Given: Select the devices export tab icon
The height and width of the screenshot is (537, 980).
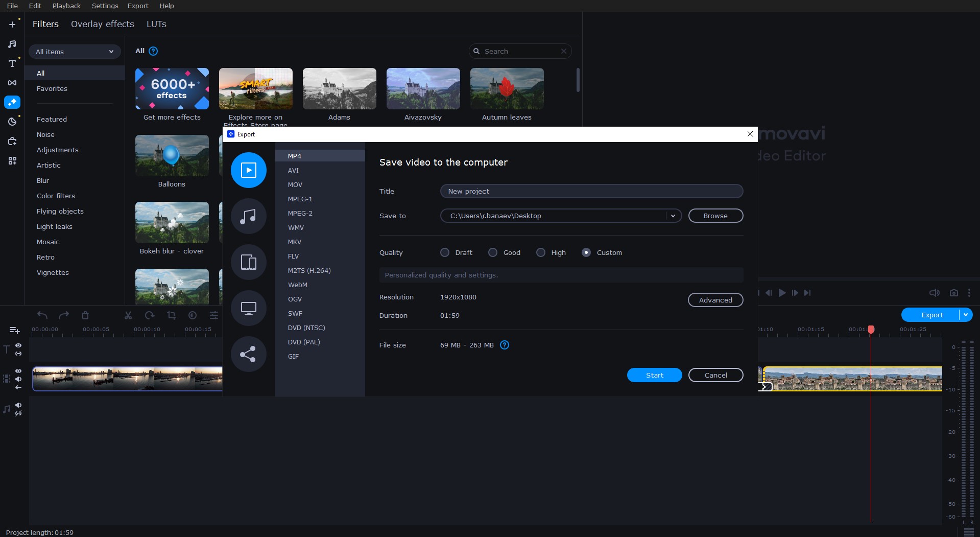Looking at the screenshot, I should click(248, 262).
